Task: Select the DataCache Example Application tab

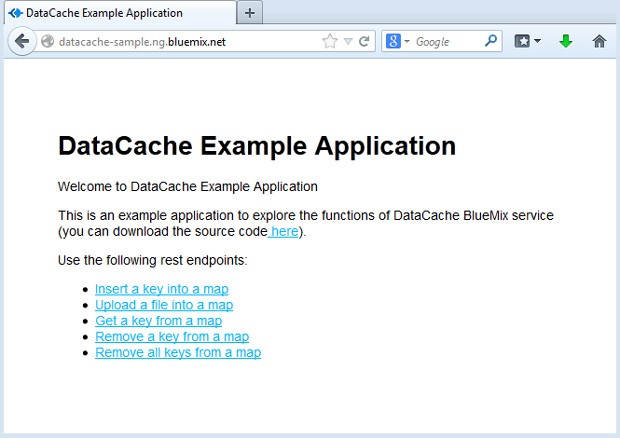Action: point(121,13)
